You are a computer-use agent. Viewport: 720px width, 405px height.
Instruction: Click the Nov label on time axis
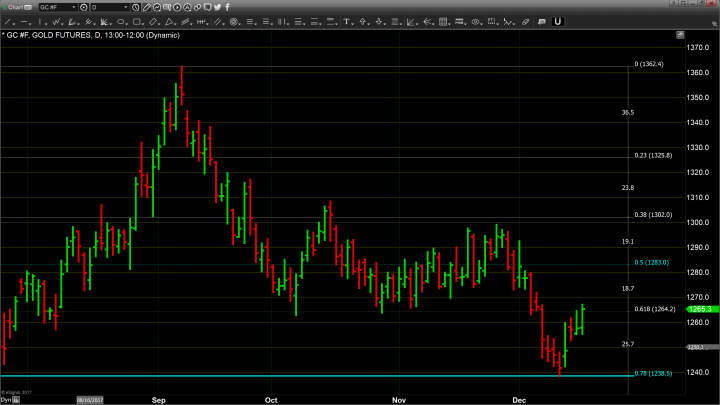[x=399, y=400]
